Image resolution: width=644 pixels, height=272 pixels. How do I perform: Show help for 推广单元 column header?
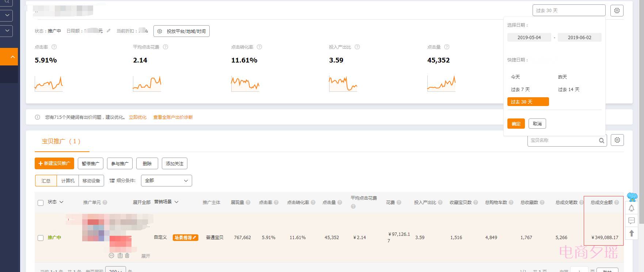pyautogui.click(x=105, y=202)
